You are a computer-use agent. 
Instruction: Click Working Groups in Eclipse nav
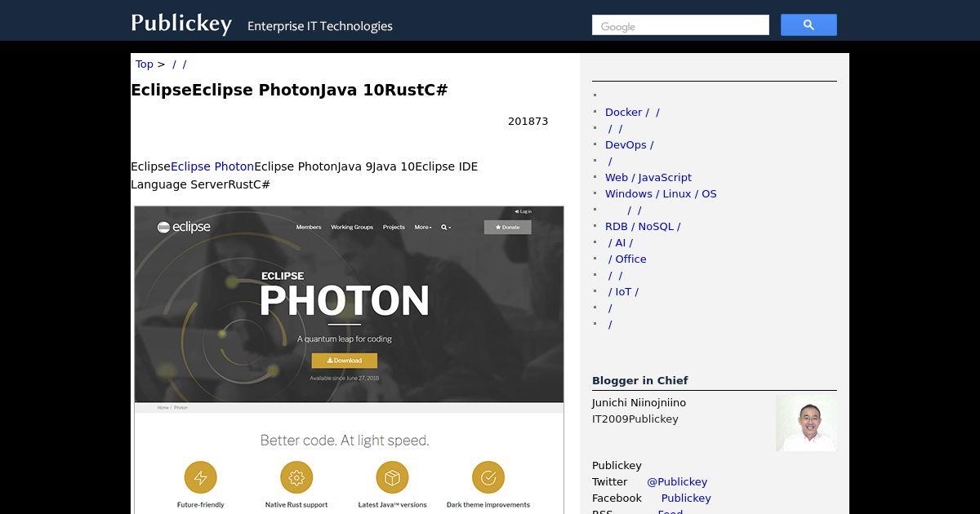[352, 228]
